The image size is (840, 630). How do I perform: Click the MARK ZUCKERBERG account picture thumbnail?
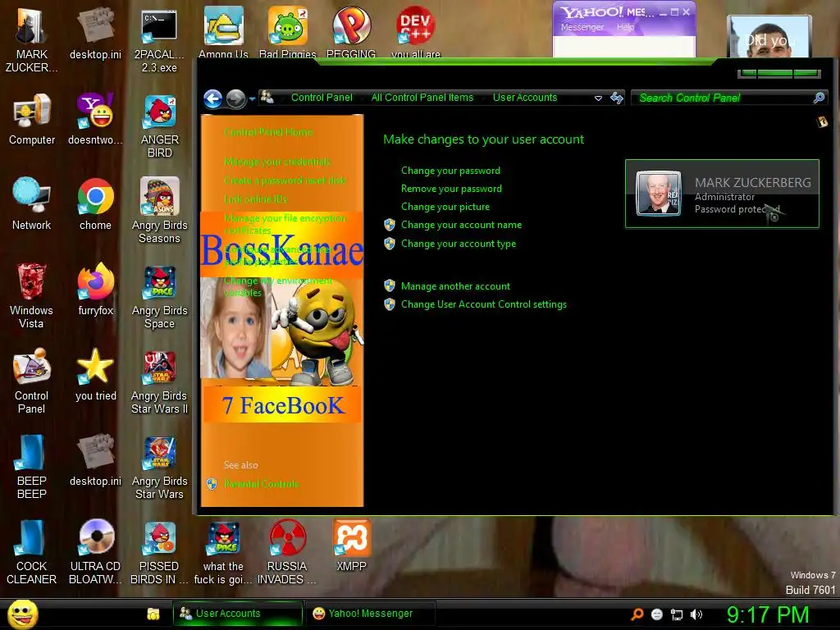coord(659,194)
